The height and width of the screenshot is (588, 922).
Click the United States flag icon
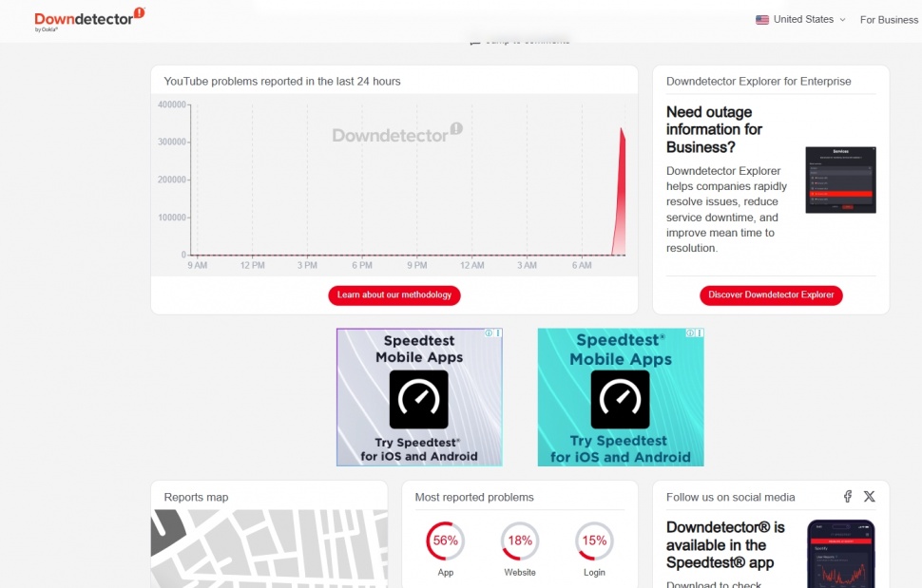[761, 19]
